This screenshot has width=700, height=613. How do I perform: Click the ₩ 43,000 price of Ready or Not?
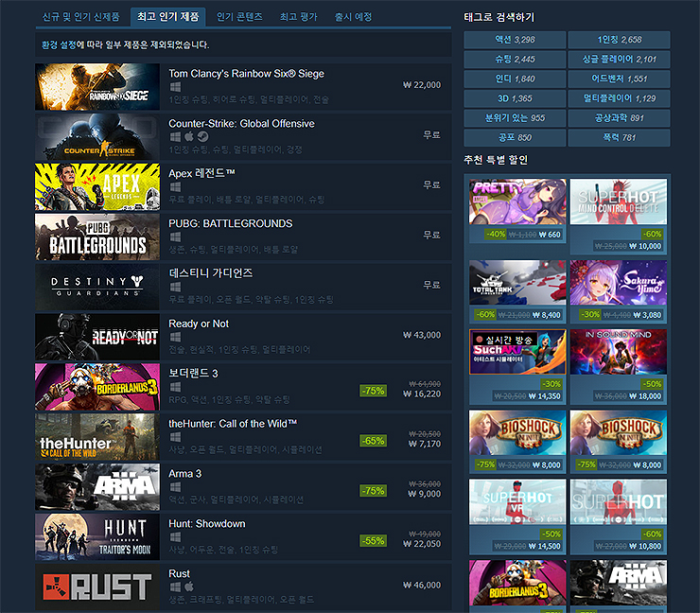point(422,335)
